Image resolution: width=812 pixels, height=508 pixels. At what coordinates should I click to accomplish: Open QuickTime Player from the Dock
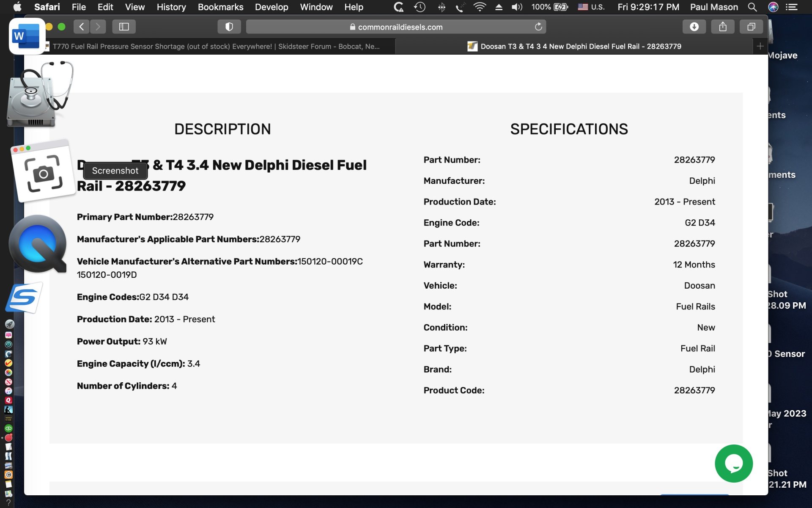(x=38, y=244)
